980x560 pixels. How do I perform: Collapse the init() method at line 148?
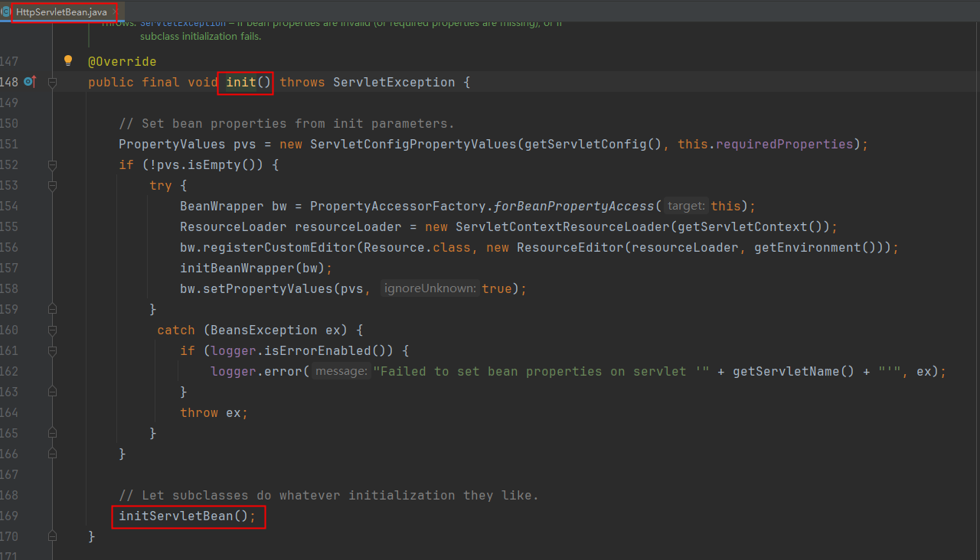coord(53,82)
